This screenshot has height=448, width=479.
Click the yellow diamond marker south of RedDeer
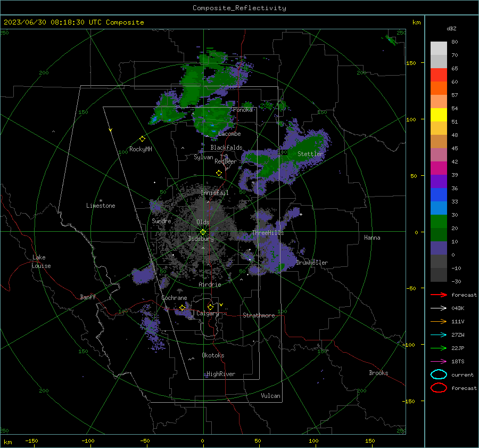click(219, 173)
